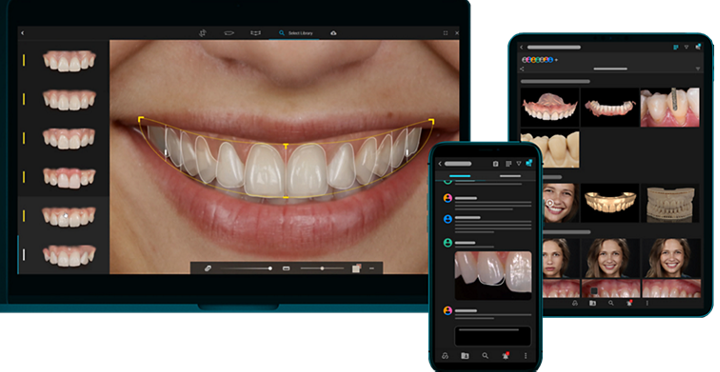Open the grey stone cast model thumbnail
The image size is (720, 372).
pyautogui.click(x=670, y=203)
